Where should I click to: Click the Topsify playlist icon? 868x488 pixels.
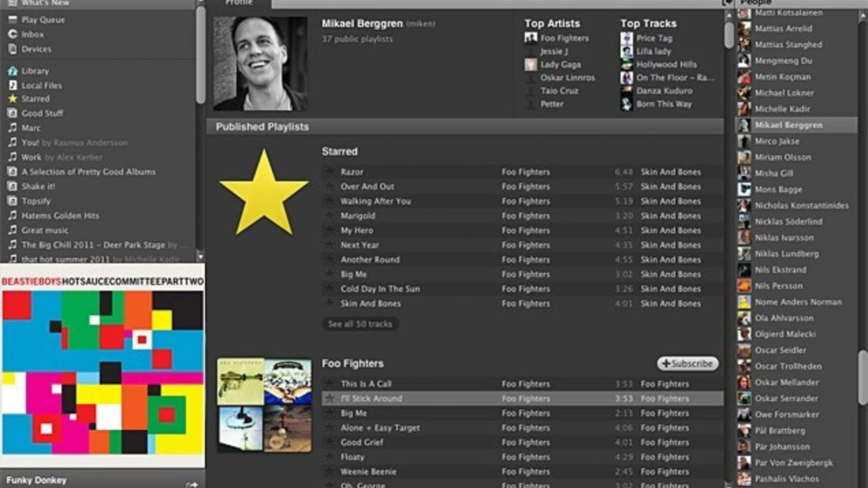point(12,201)
